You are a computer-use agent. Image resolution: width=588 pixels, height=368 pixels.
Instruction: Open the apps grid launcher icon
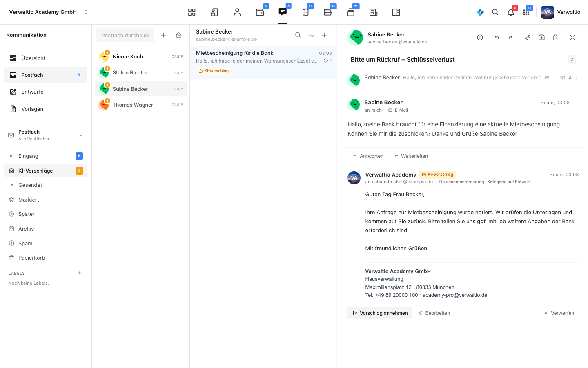(526, 12)
